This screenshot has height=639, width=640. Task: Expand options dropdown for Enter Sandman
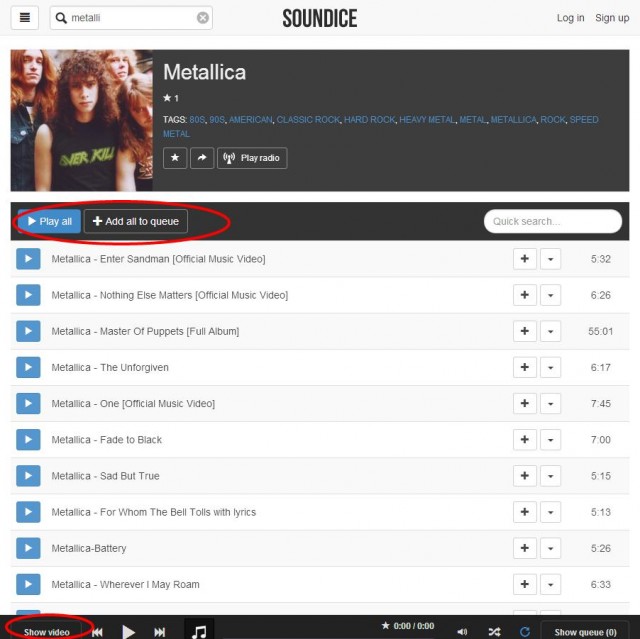[x=551, y=259]
